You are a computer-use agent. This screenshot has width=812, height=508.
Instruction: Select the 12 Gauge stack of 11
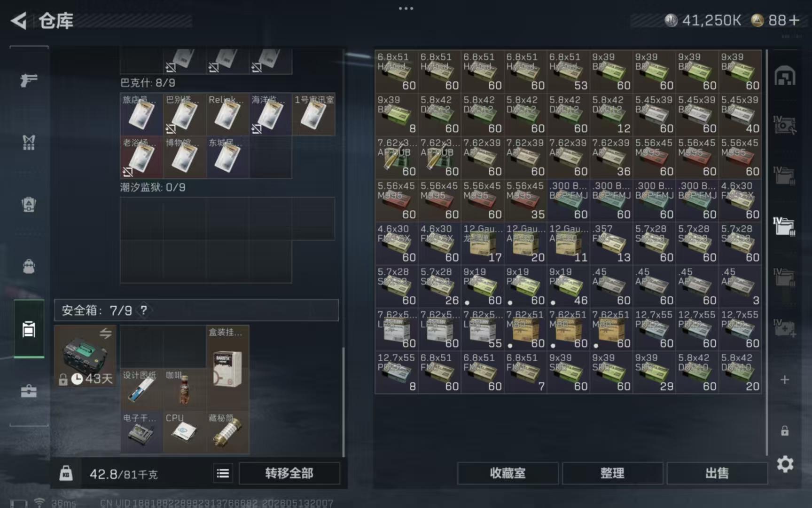(568, 243)
